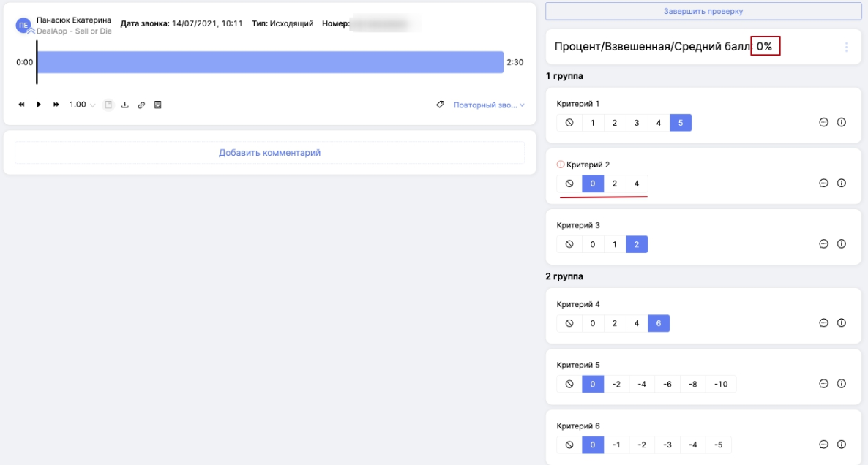
Task: Expand the Повторный зво... tag dropdown
Action: pyautogui.click(x=488, y=105)
